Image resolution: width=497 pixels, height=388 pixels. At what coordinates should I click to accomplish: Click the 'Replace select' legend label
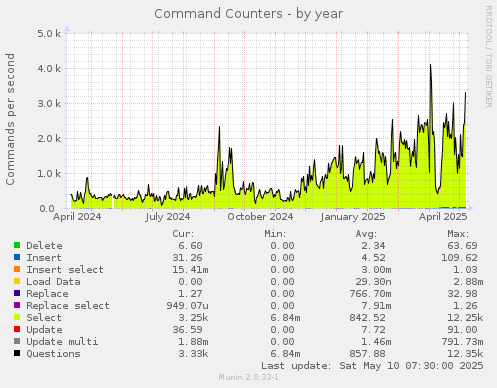tap(68, 306)
